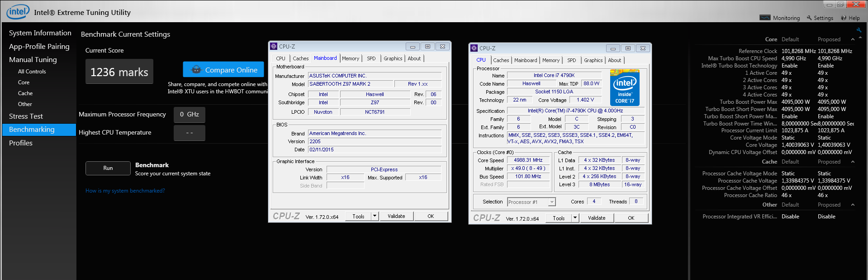Select Manual Tuning in sidebar
This screenshot has width=868, height=280.
(x=33, y=60)
